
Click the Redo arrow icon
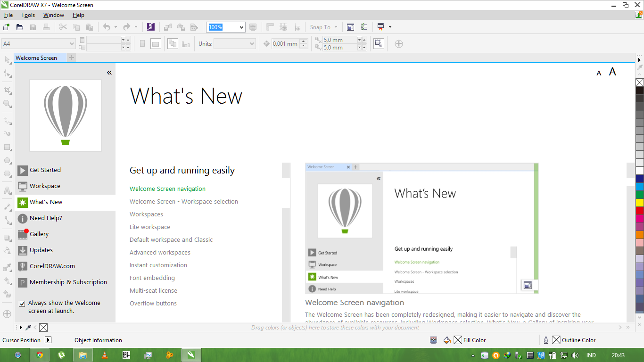pyautogui.click(x=126, y=27)
